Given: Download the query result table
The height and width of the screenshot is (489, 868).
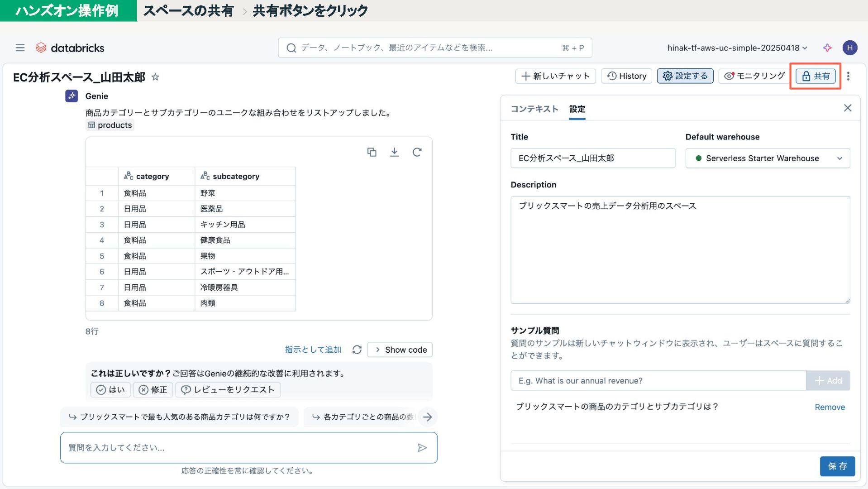Looking at the screenshot, I should click(x=394, y=152).
